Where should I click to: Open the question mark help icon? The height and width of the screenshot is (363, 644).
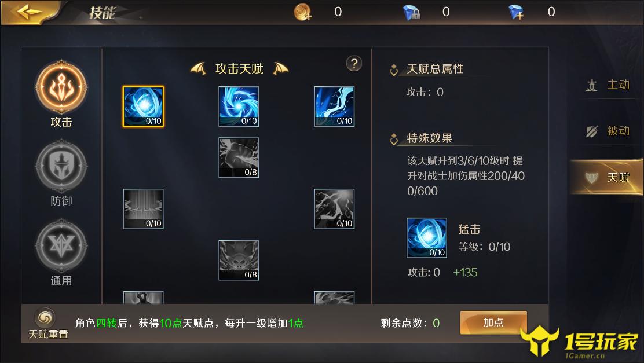pyautogui.click(x=354, y=64)
